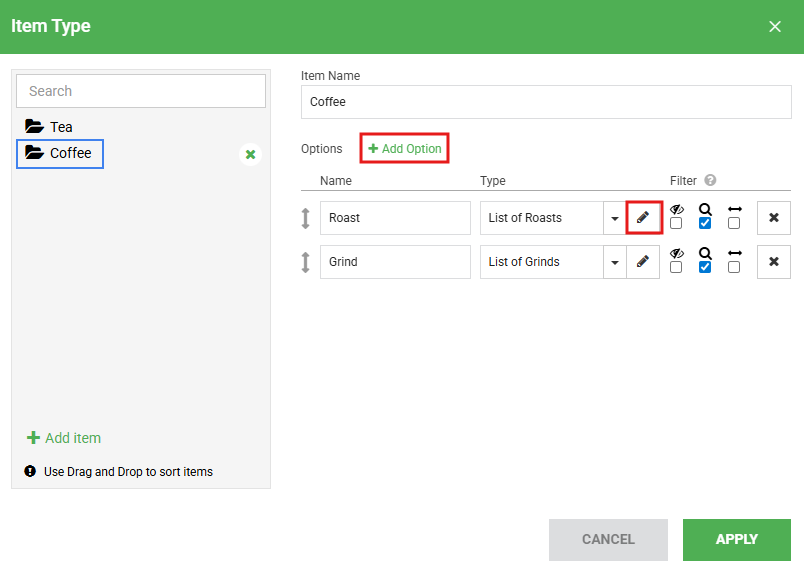Open the List of Roasts type dropdown
The image size is (804, 570).
[x=614, y=218]
